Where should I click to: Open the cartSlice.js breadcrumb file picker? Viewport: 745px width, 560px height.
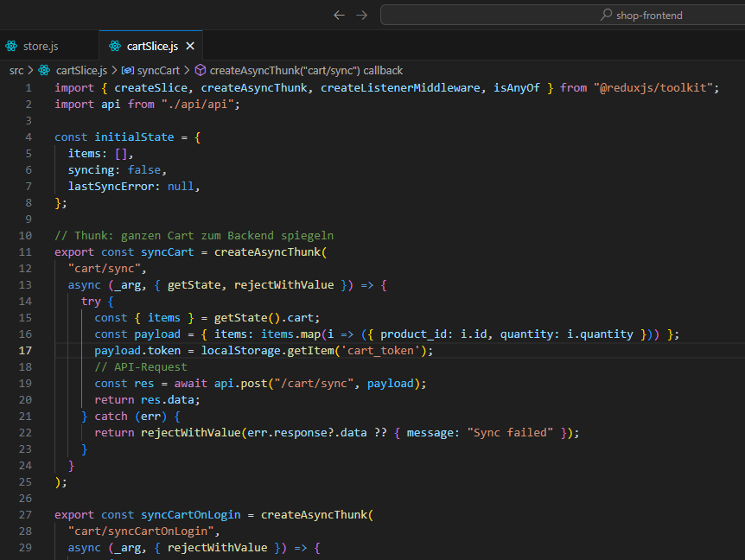[x=81, y=71]
